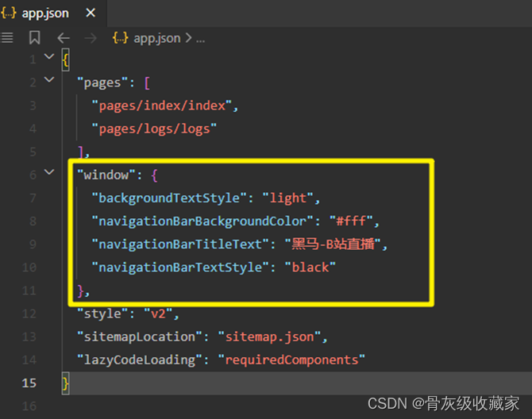Navigate back with the left arrow
The image size is (532, 419).
pos(64,38)
